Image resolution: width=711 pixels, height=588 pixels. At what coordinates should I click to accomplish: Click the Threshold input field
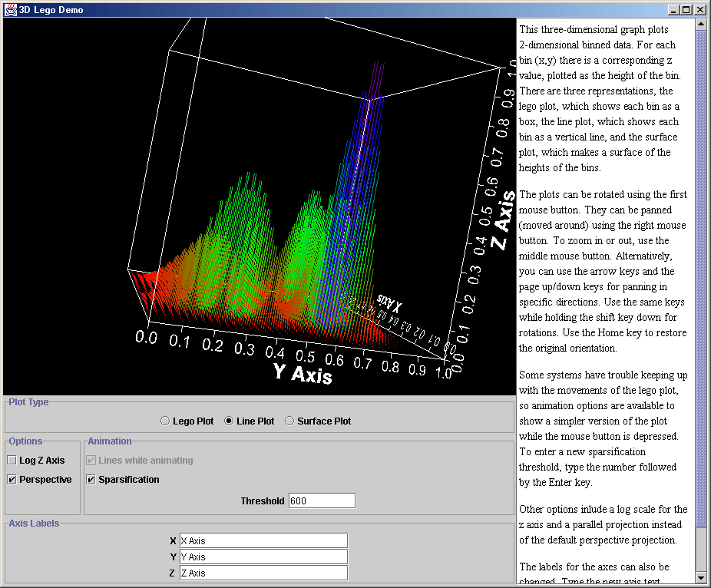(x=322, y=500)
